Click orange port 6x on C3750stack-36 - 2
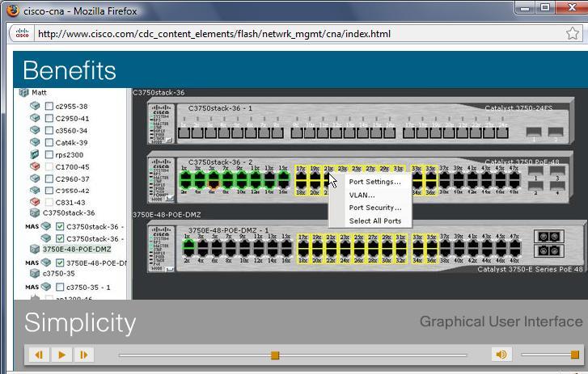Image resolution: width=588 pixels, height=374 pixels. (214, 183)
